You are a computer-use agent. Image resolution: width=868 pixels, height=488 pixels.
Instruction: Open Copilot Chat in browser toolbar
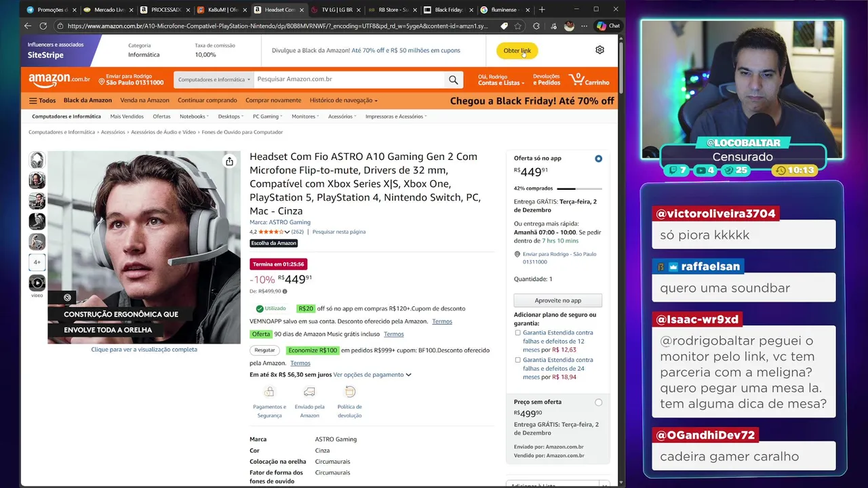click(608, 26)
